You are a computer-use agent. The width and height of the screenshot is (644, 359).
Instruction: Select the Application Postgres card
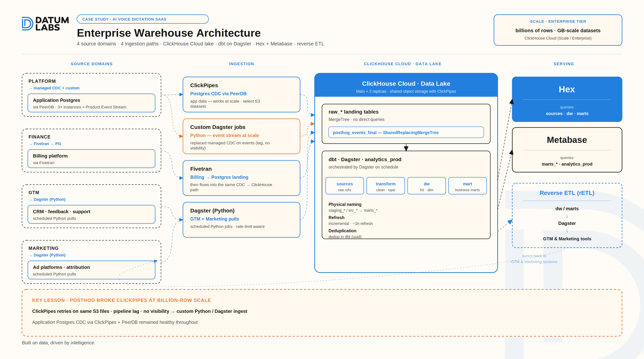tap(91, 103)
